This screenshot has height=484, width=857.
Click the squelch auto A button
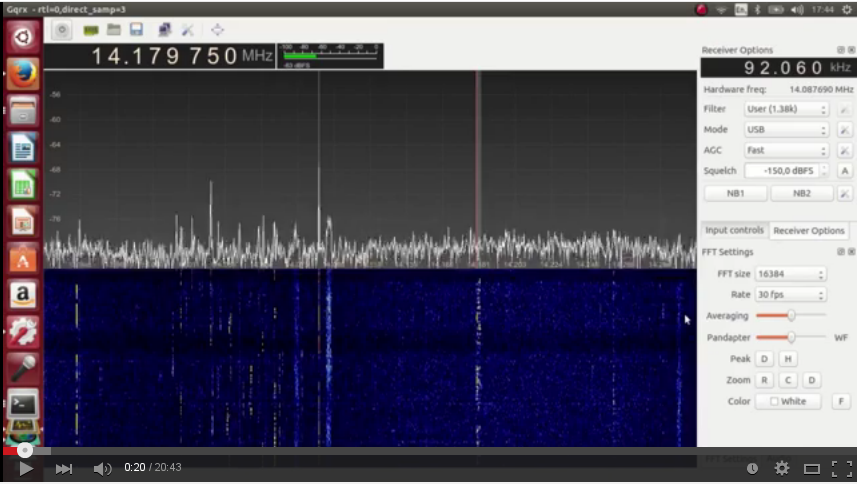845,171
